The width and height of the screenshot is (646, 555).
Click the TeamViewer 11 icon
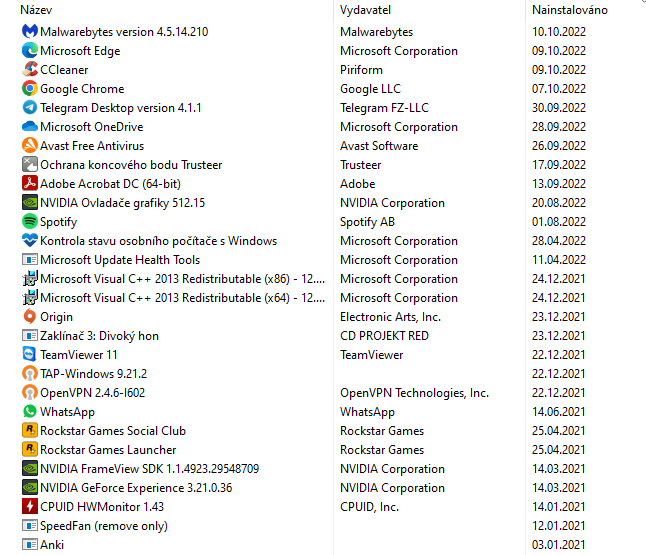(x=30, y=354)
